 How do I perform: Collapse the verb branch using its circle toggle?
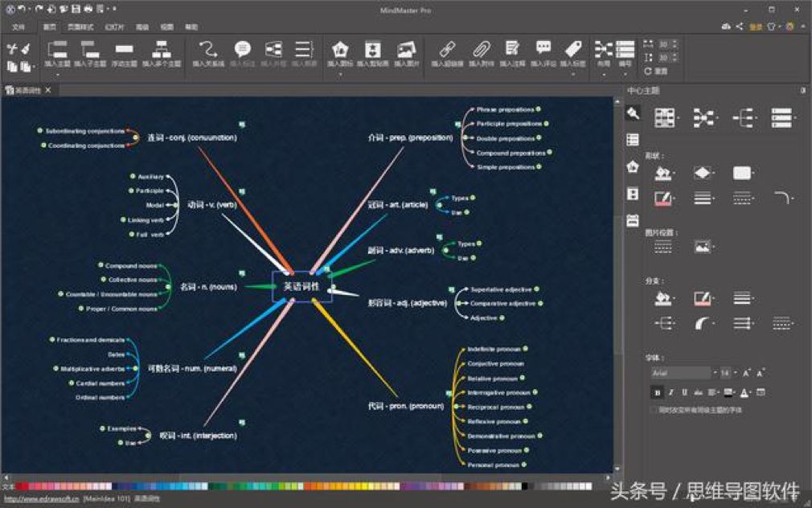click(175, 205)
